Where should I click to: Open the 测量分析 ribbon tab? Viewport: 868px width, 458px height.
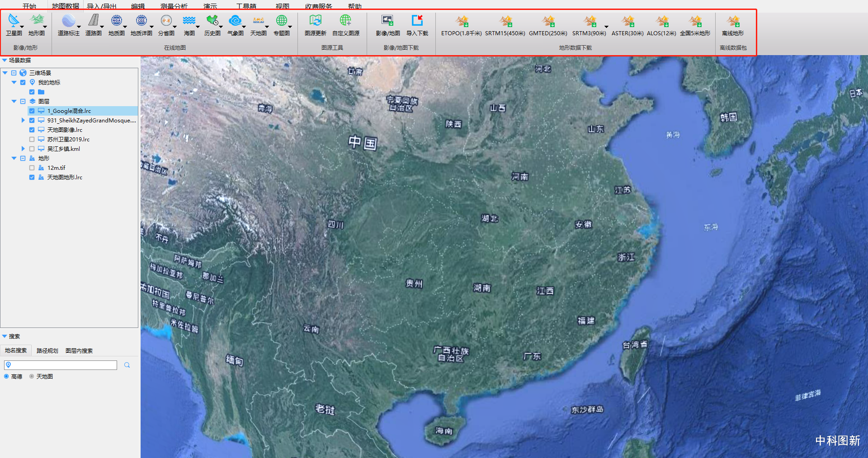point(174,6)
